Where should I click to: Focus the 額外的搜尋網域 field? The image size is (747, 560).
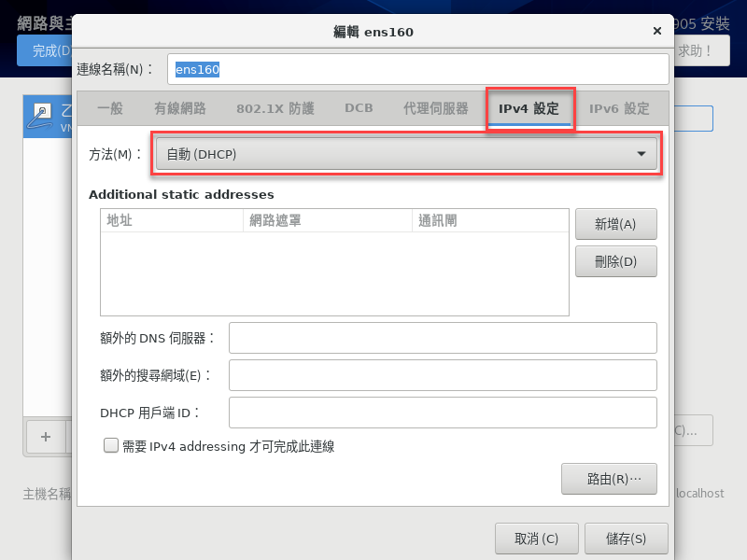click(443, 375)
